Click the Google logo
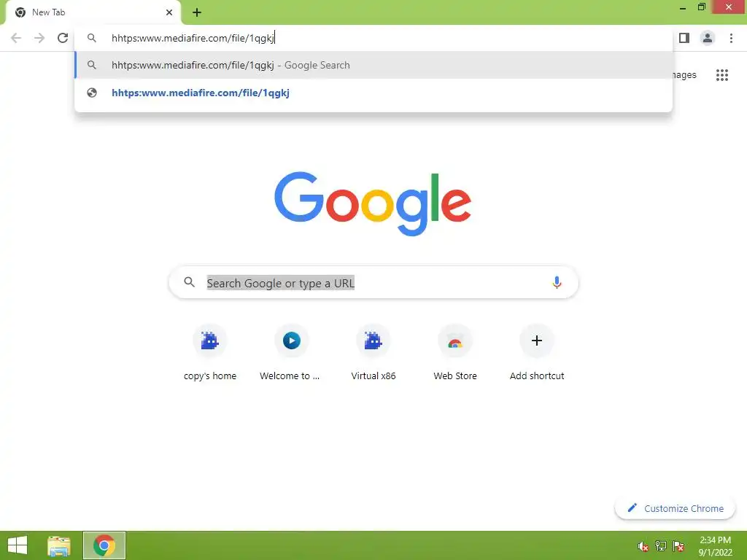Image resolution: width=747 pixels, height=560 pixels. [373, 203]
